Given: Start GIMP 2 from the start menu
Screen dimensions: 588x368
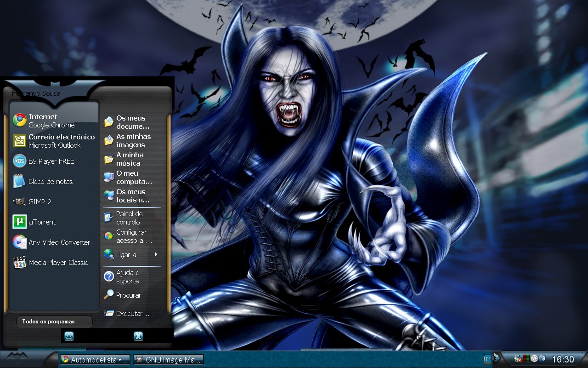Looking at the screenshot, I should click(x=54, y=201).
